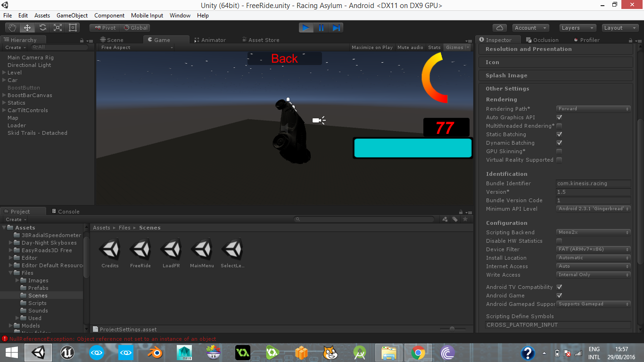Click the Scripting Define Symbols field
644x362 pixels.
(x=558, y=325)
